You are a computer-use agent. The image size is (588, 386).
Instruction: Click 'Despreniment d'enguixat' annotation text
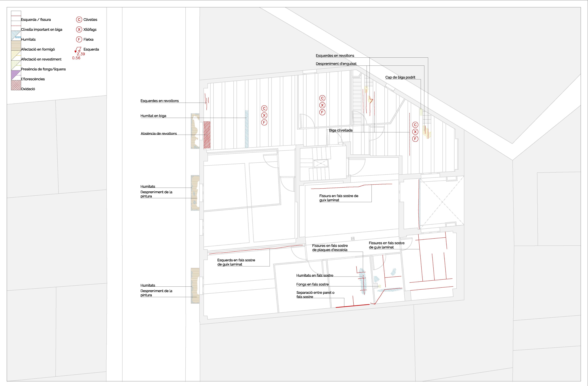click(x=336, y=64)
